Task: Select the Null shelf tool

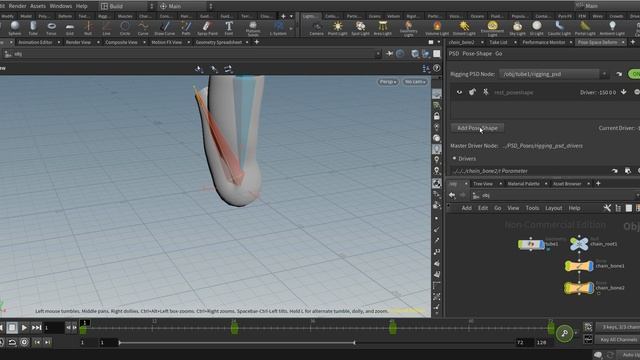Action: [x=88, y=28]
